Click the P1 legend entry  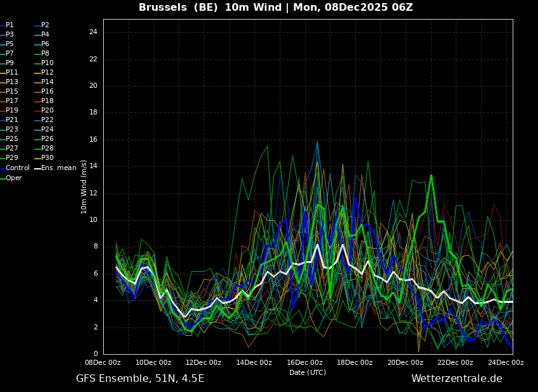[7, 25]
